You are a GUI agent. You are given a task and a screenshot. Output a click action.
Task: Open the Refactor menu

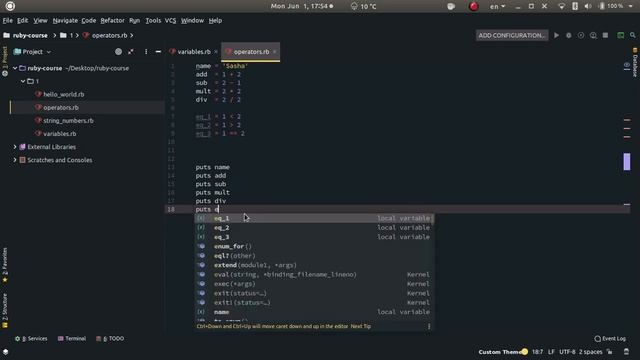pos(112,20)
